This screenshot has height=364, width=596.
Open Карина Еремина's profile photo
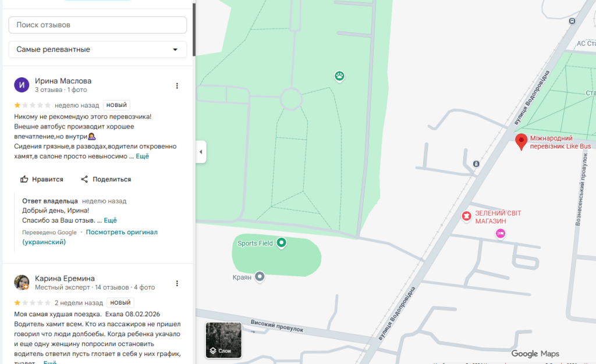pos(22,283)
